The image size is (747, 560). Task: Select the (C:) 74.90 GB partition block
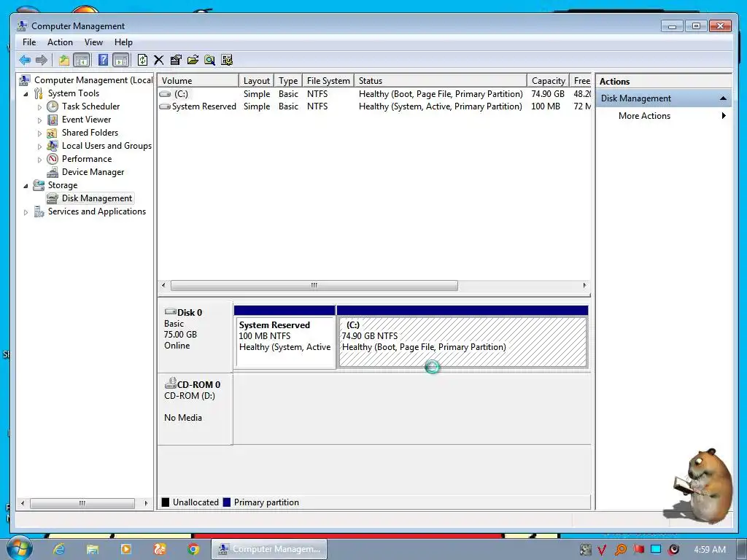[x=462, y=336]
